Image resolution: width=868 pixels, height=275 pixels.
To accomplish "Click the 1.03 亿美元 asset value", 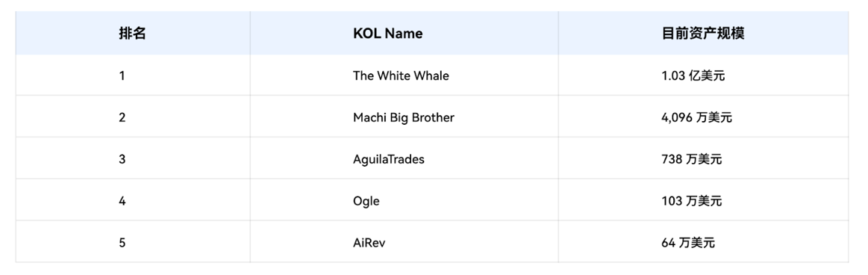I will tap(693, 75).
